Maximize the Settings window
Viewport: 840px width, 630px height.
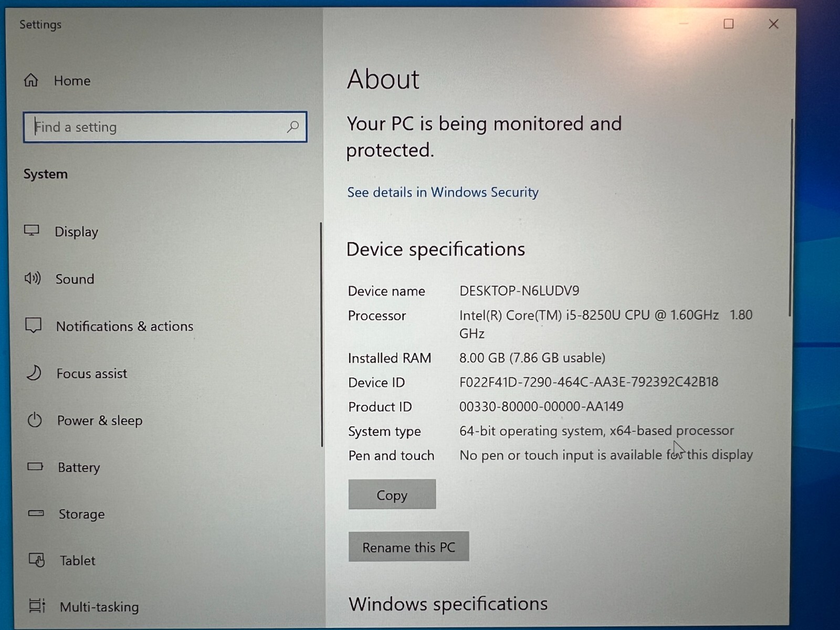728,24
